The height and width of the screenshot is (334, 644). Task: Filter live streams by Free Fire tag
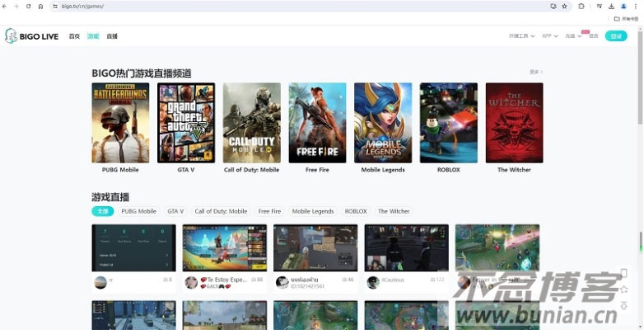click(269, 211)
